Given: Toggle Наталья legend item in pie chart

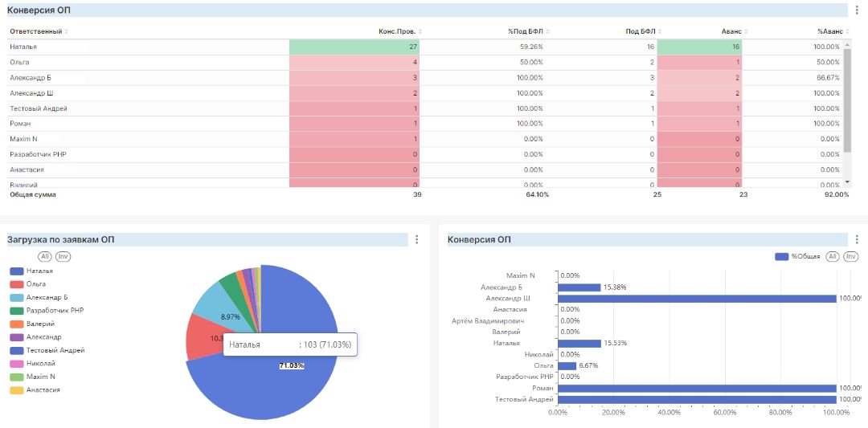Looking at the screenshot, I should pos(31,271).
